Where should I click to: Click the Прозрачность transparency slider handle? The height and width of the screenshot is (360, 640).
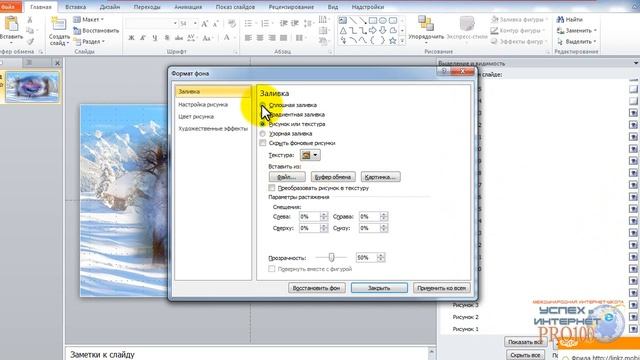tap(331, 257)
